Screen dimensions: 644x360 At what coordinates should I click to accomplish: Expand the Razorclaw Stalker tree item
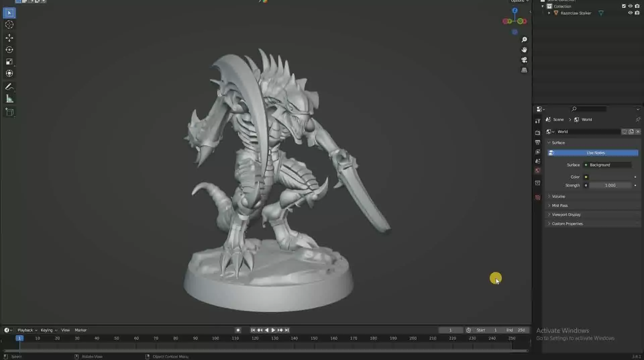coord(549,13)
